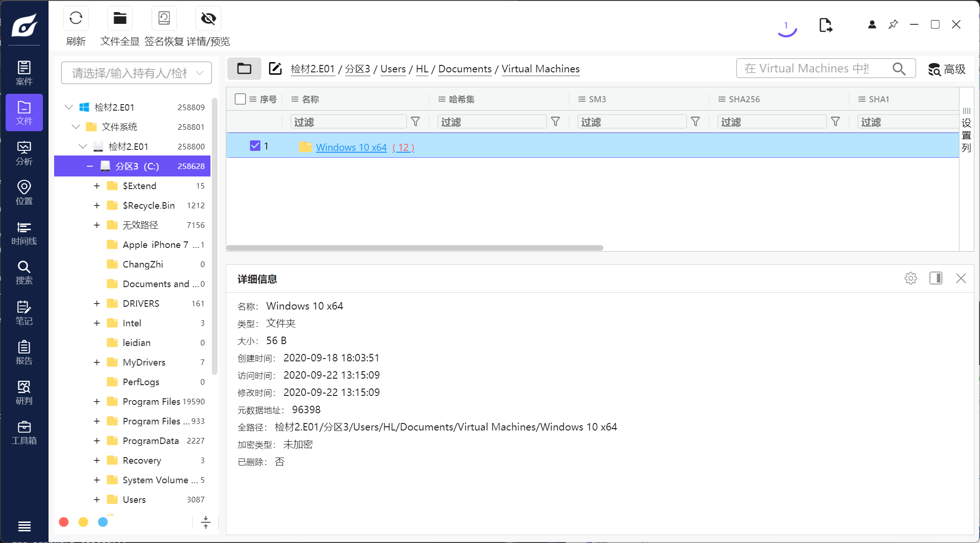The image size is (980, 543).
Task: Click the export file icon in title bar
Action: point(825,25)
